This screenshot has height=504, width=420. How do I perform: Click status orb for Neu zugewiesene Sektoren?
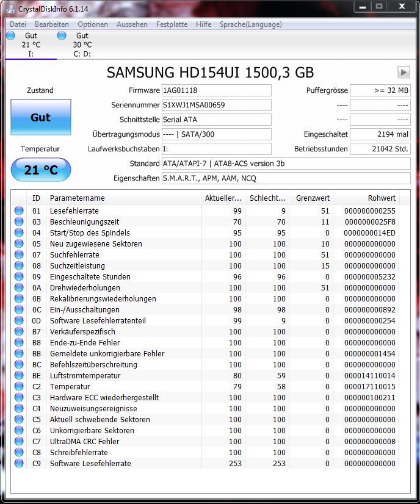pos(19,243)
